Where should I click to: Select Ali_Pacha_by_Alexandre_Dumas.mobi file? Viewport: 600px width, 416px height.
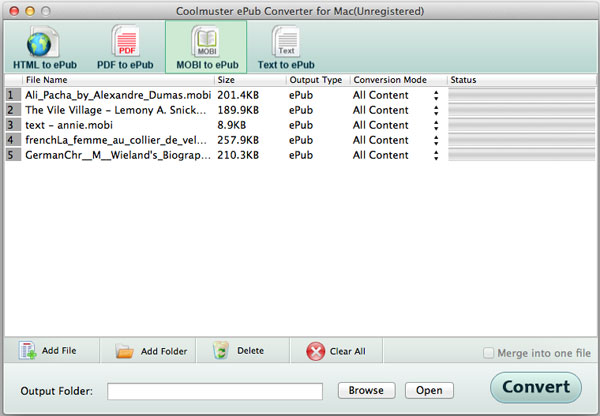pos(118,95)
